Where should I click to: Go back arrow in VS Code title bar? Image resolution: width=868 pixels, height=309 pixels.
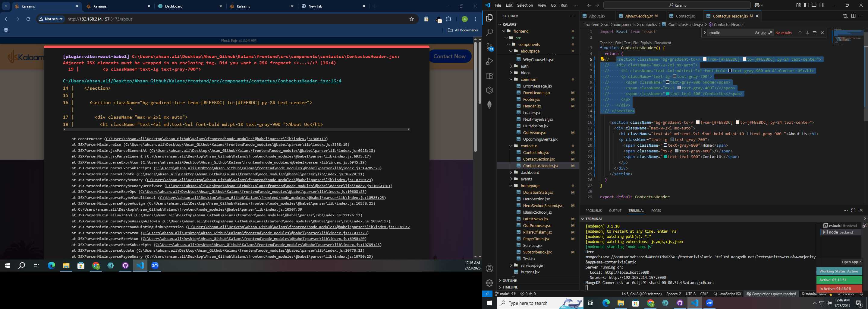589,5
